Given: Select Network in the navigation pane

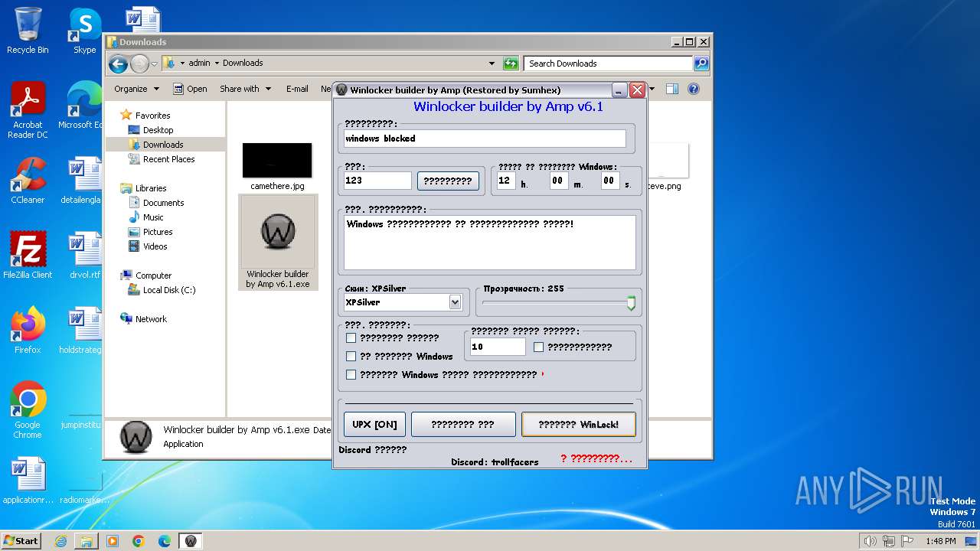Looking at the screenshot, I should pos(151,319).
